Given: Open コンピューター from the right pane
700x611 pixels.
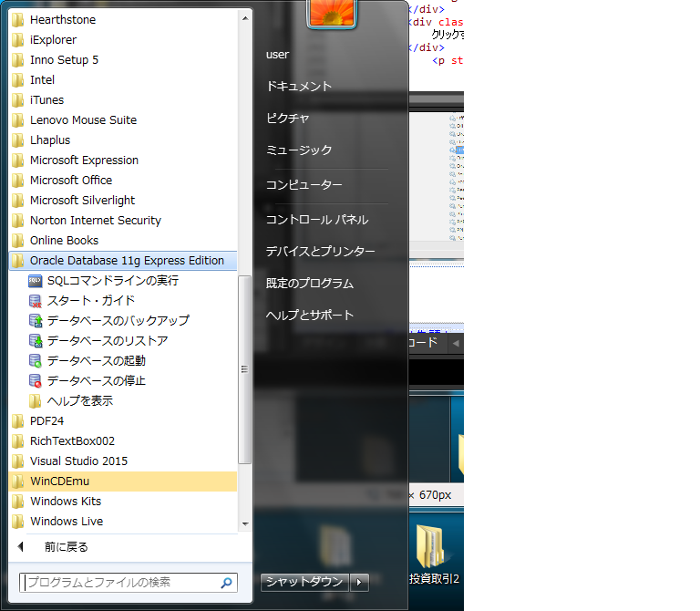Looking at the screenshot, I should click(x=304, y=185).
